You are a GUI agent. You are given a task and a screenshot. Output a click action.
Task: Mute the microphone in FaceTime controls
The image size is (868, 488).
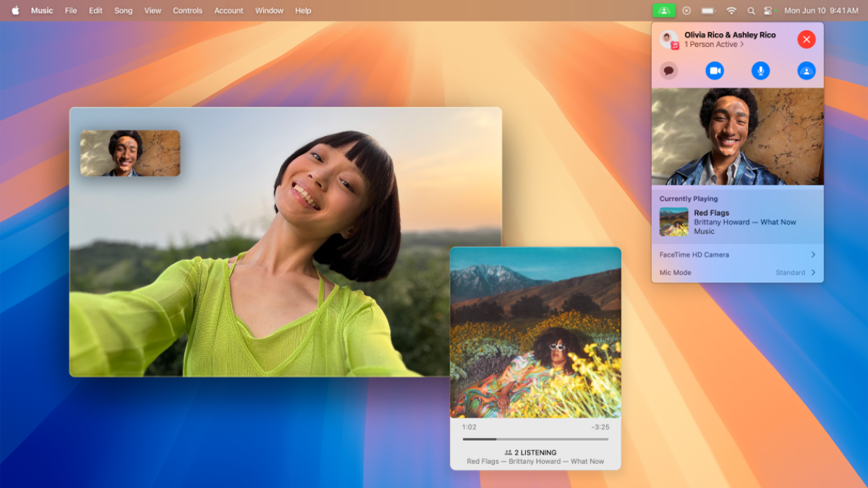coord(760,70)
